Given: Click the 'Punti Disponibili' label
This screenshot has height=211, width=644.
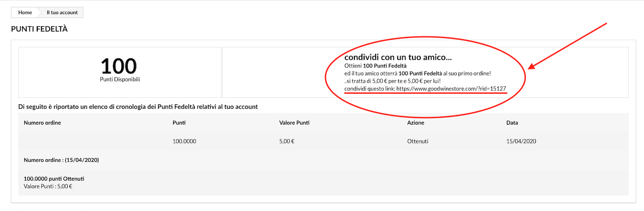Looking at the screenshot, I should tap(120, 80).
